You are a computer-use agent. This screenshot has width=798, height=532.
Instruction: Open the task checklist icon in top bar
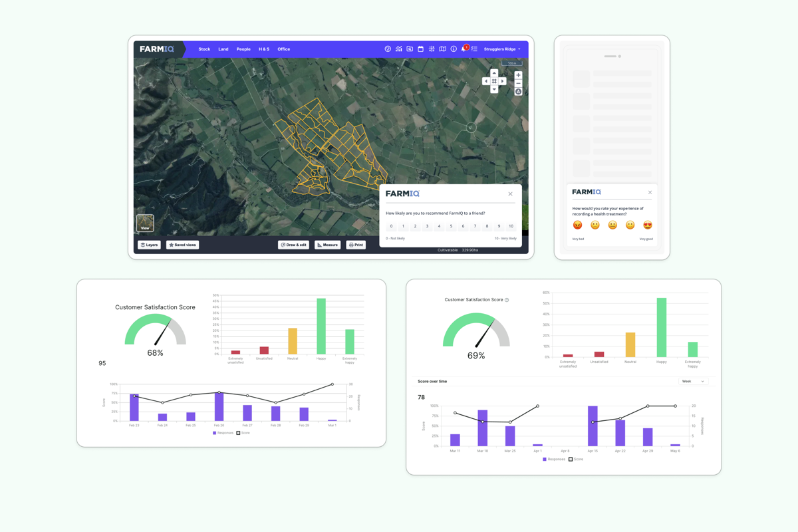click(x=474, y=49)
